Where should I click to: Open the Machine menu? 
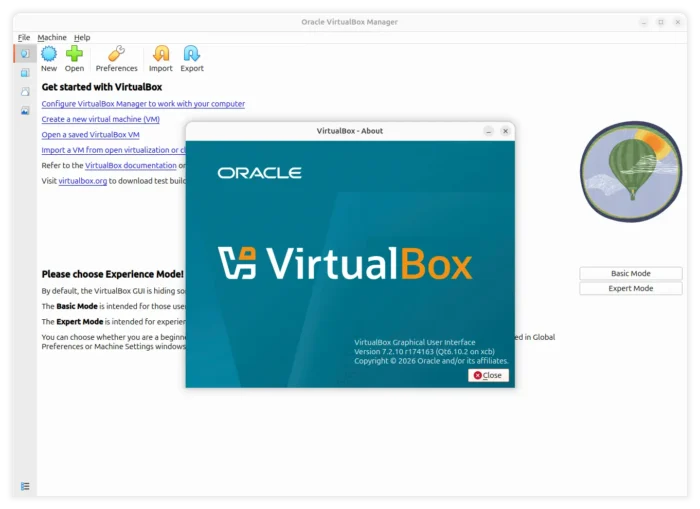[x=52, y=38]
